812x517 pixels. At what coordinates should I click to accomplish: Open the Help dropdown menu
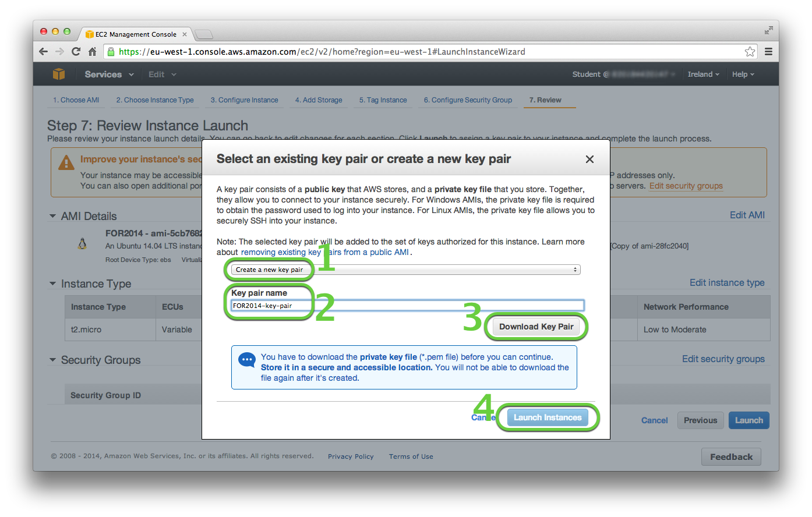tap(743, 74)
